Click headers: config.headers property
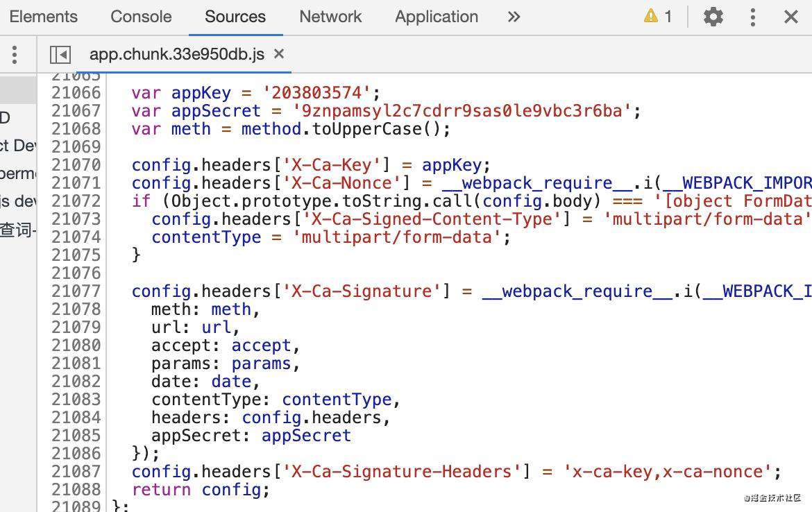812x512 pixels. (x=271, y=417)
